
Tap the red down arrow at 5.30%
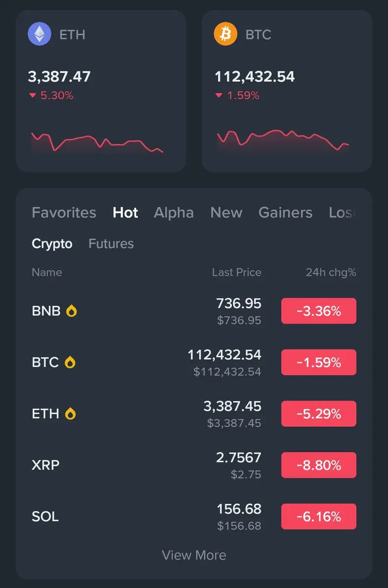click(33, 96)
